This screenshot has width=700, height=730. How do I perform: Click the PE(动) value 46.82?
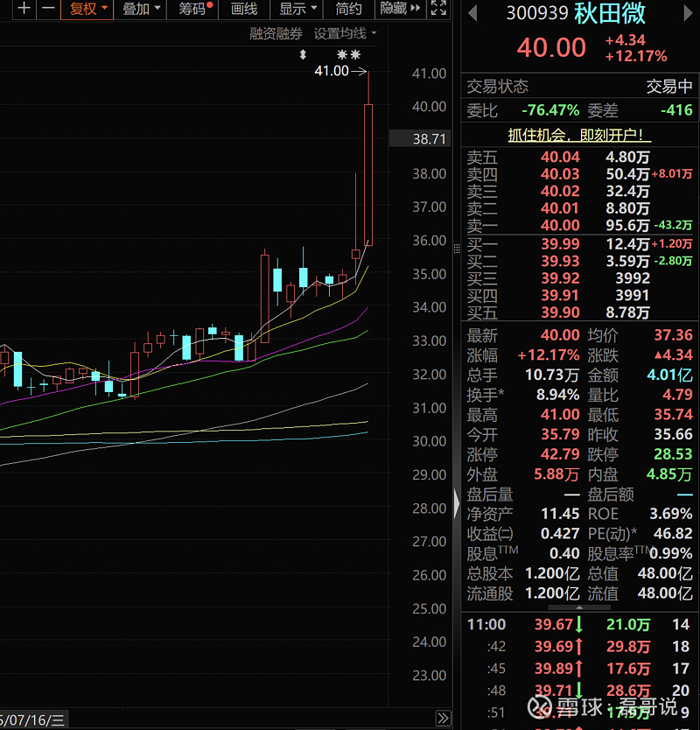click(x=673, y=533)
